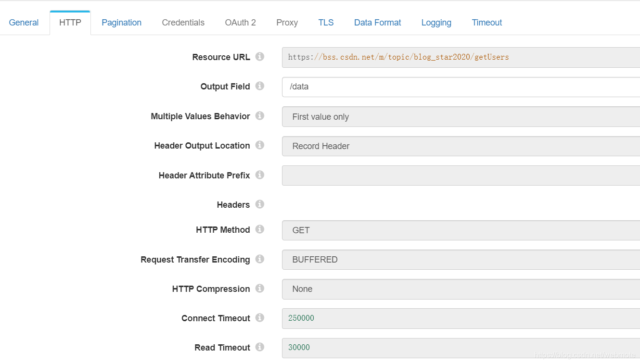The height and width of the screenshot is (364, 640).
Task: Open the Data Format tab
Action: tap(377, 23)
